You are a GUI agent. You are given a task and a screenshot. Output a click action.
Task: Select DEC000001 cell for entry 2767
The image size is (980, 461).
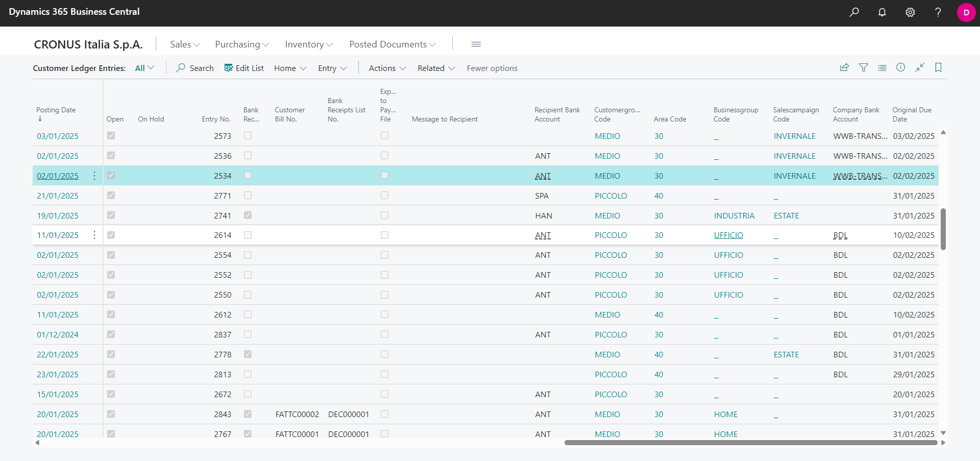point(349,434)
